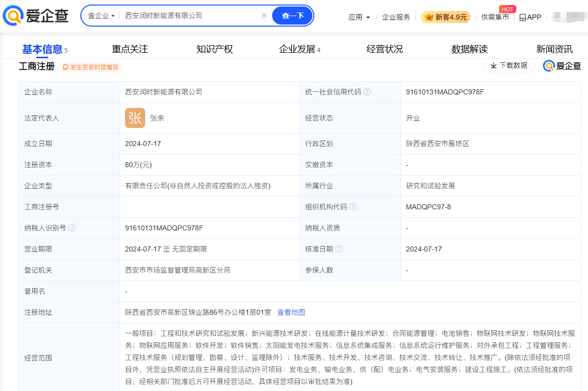Click the blurred user account area
Image resolution: width=588 pixels, height=391 pixels.
click(569, 17)
